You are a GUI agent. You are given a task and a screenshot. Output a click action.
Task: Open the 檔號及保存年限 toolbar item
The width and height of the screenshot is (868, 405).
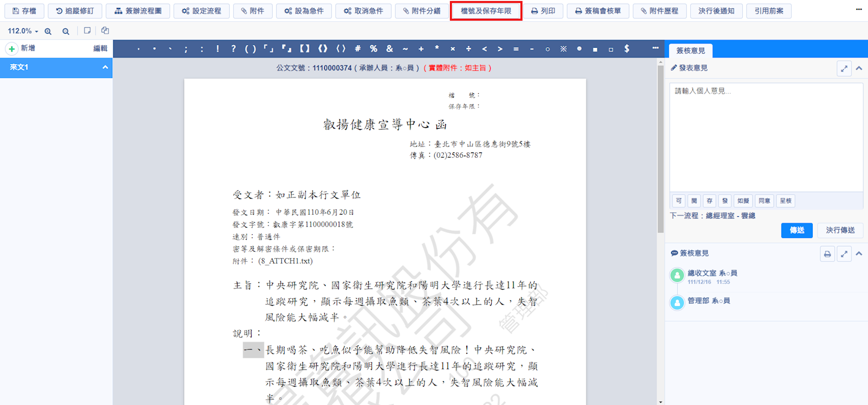point(486,11)
